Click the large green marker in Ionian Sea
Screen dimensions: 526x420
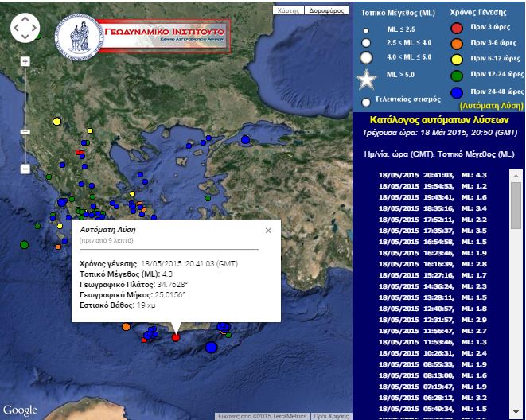24,245
